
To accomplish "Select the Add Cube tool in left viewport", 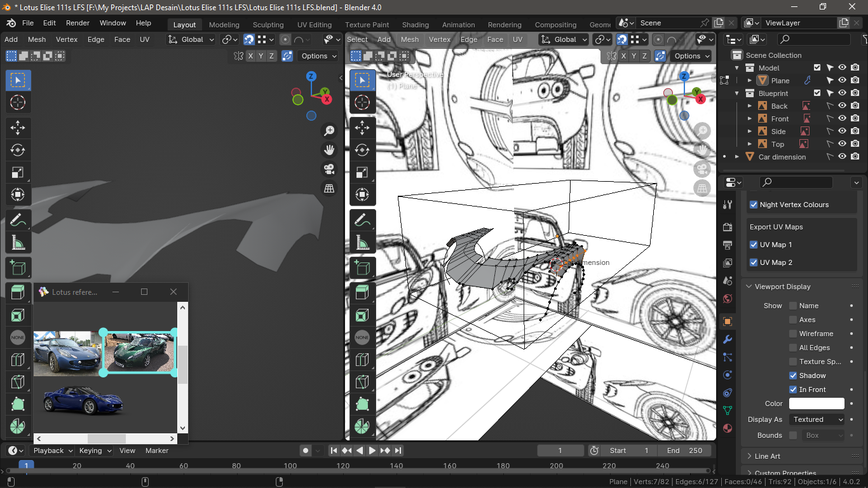I will point(18,269).
